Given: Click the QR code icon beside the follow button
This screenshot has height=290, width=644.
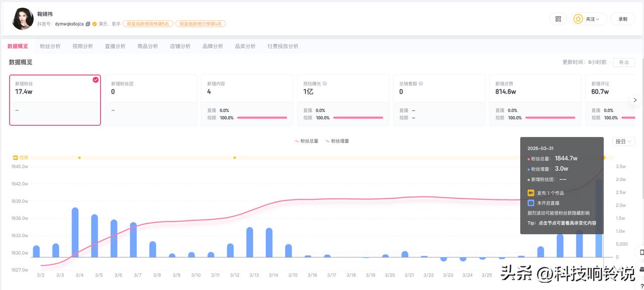Looking at the screenshot, I should (557, 18).
